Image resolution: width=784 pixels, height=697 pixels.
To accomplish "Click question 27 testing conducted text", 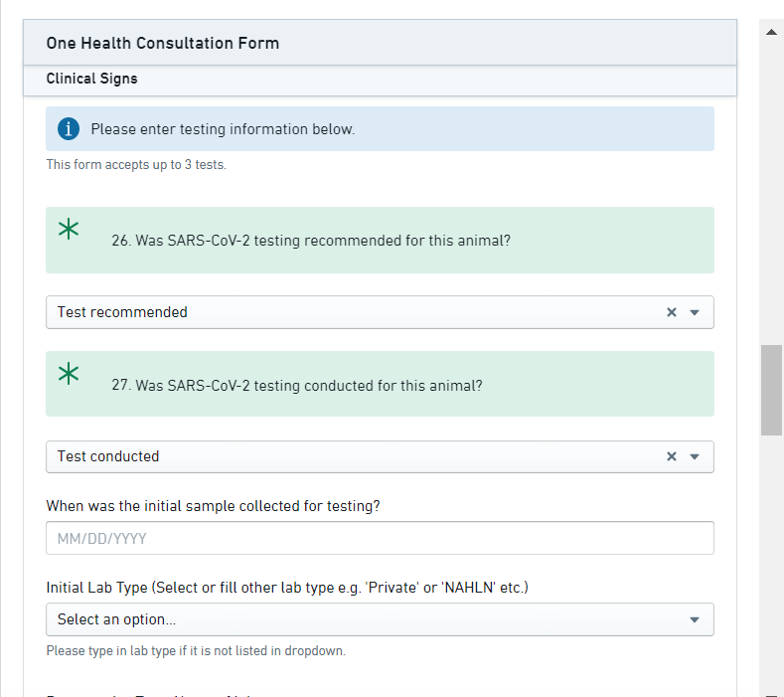I will [297, 385].
